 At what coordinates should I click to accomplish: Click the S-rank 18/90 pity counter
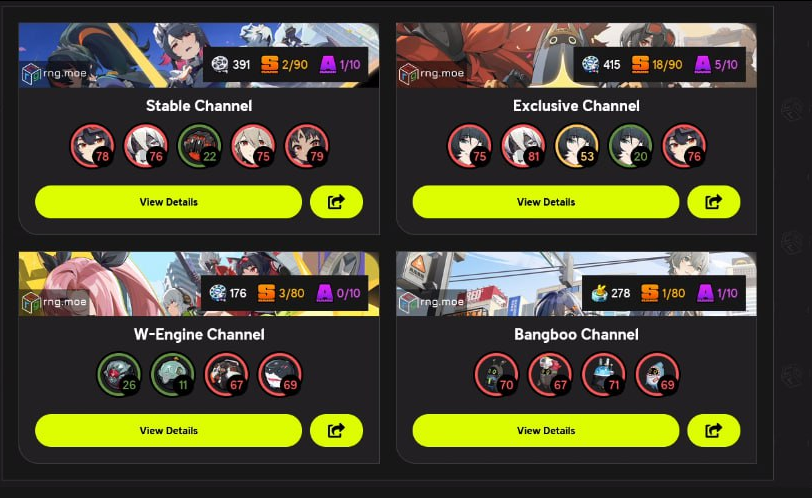pos(657,65)
